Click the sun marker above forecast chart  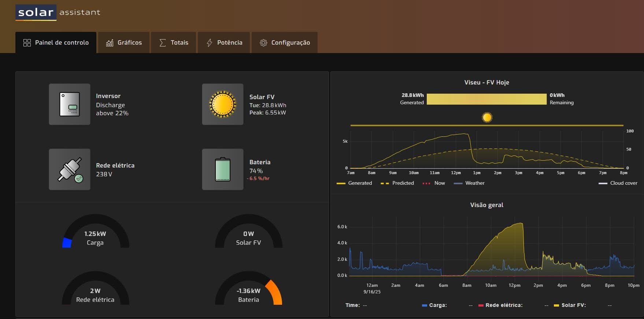[x=487, y=117]
